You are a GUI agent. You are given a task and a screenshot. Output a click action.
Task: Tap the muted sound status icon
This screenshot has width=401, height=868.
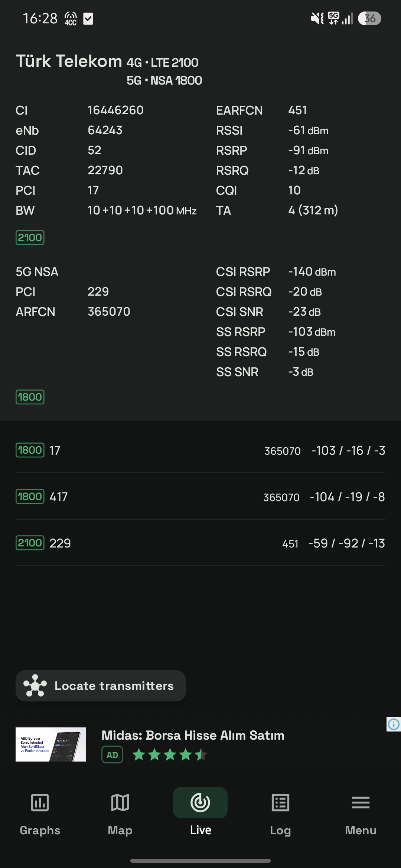317,18
